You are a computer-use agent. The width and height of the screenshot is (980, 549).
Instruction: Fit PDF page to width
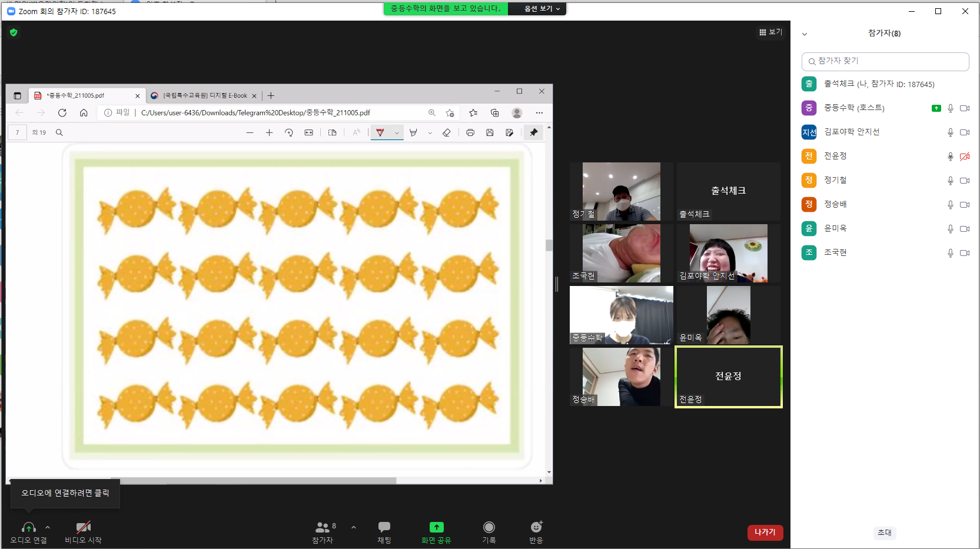(x=309, y=133)
